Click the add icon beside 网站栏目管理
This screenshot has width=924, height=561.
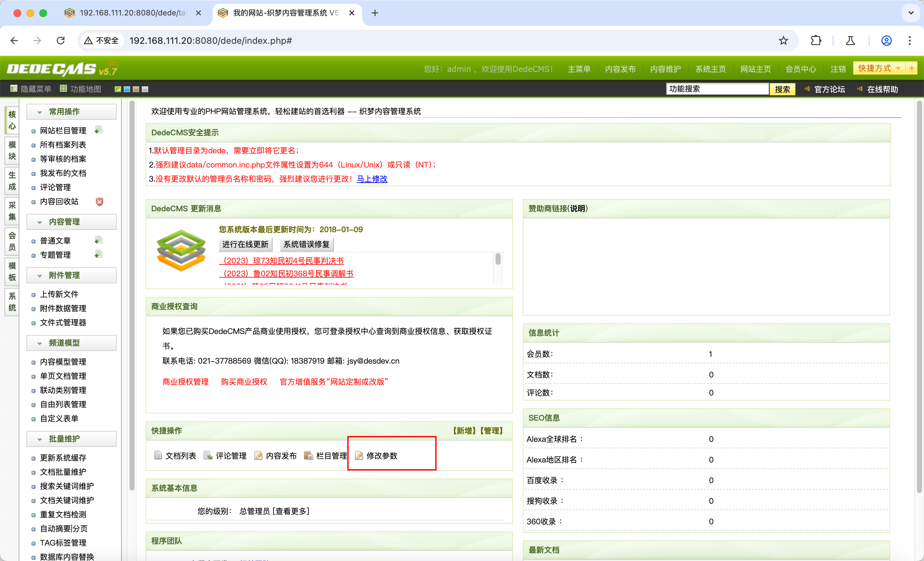pyautogui.click(x=99, y=130)
